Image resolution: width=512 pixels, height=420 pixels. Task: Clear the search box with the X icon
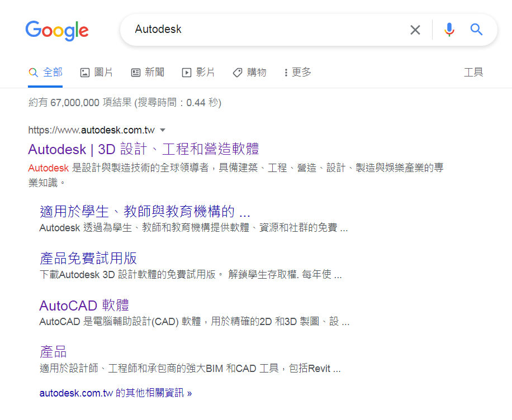click(x=415, y=30)
